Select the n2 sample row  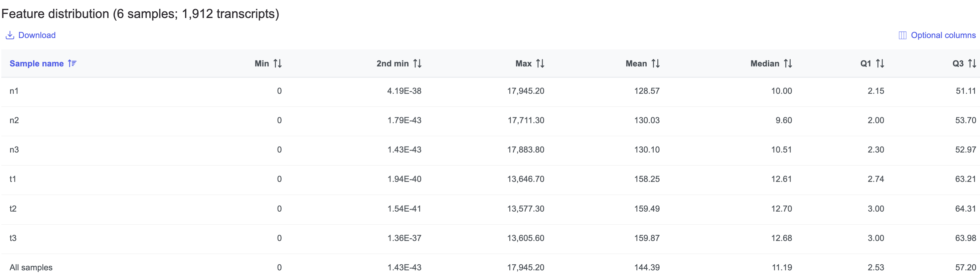[14, 120]
